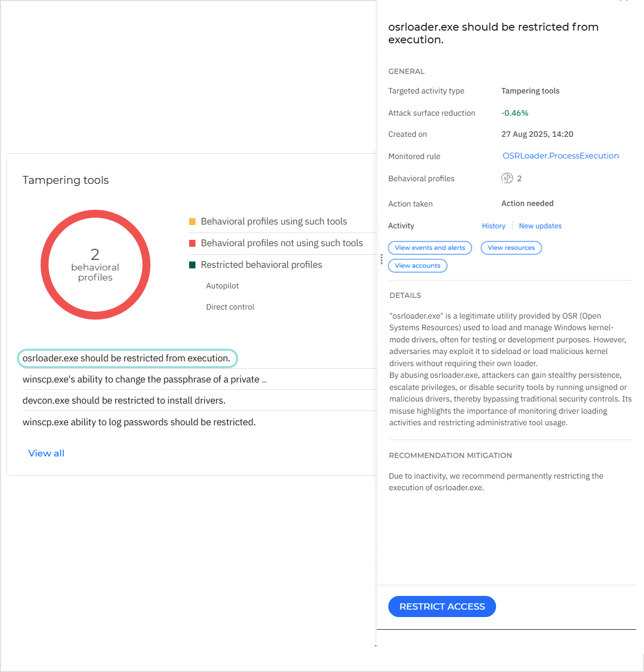The image size is (644, 672).
Task: Click the Tampering tools activity type value
Action: click(530, 91)
